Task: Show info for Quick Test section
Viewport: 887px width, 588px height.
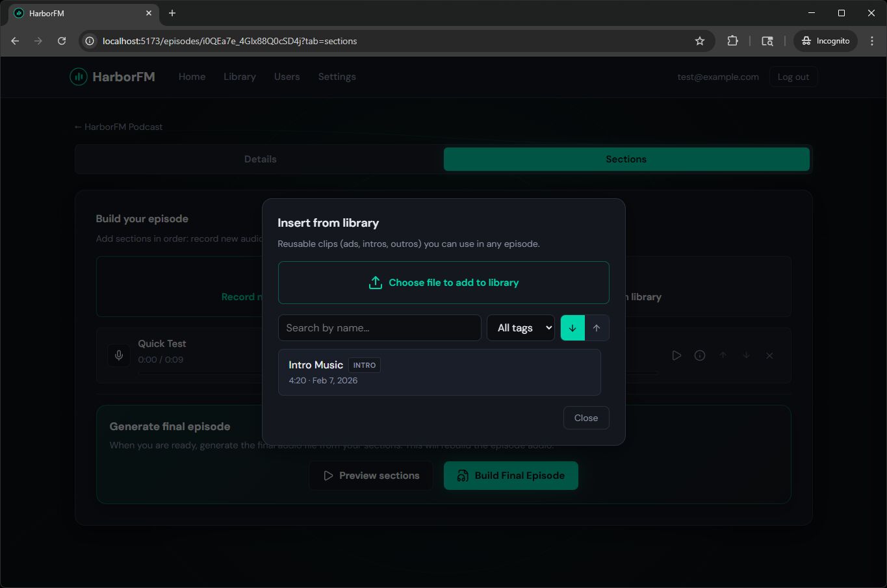Action: pos(700,355)
